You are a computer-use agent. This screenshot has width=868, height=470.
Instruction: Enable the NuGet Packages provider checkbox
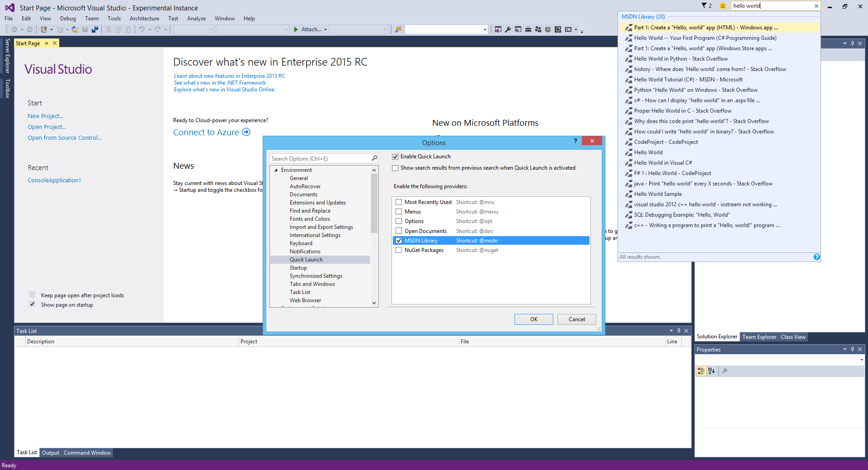(x=399, y=250)
